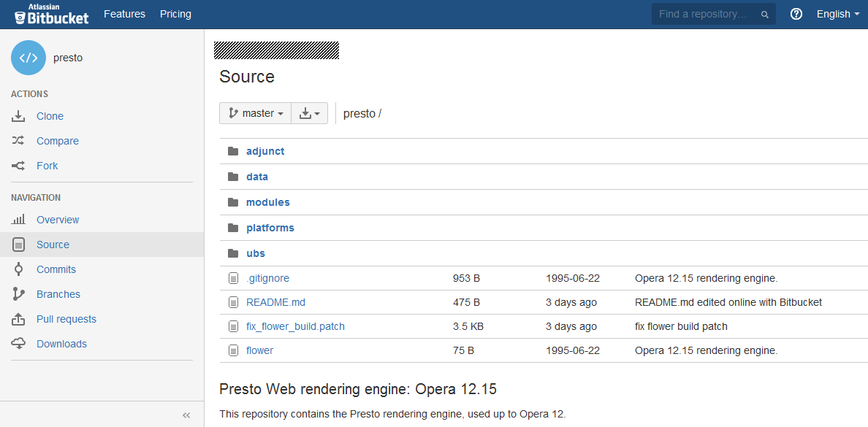Click the Overview bar chart icon

click(x=18, y=220)
